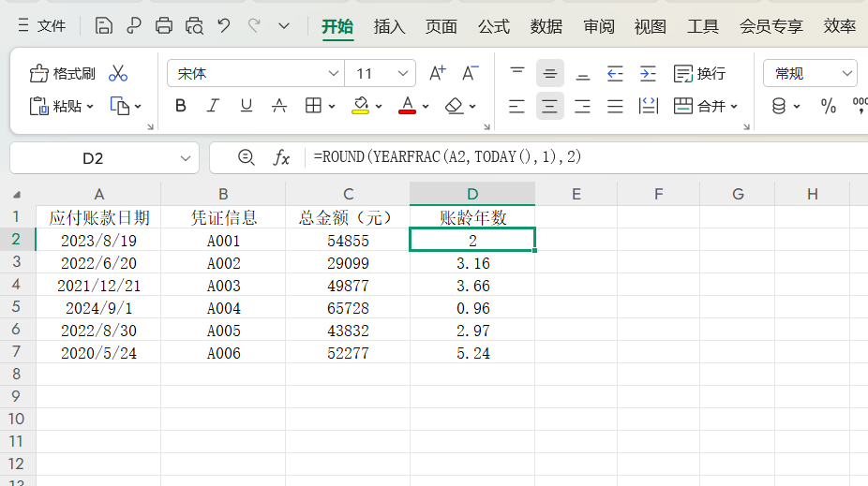The width and height of the screenshot is (868, 486).
Task: Click the Print icon
Action: click(x=164, y=26)
